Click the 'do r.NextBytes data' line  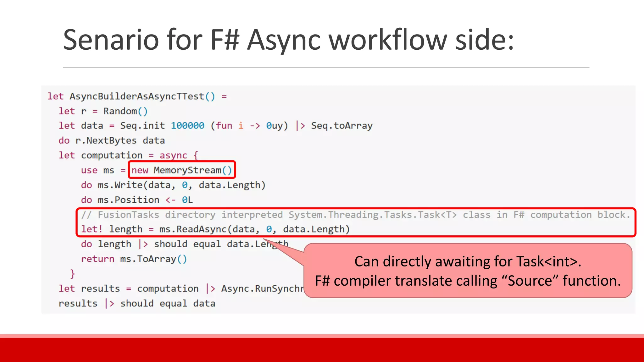coord(112,140)
